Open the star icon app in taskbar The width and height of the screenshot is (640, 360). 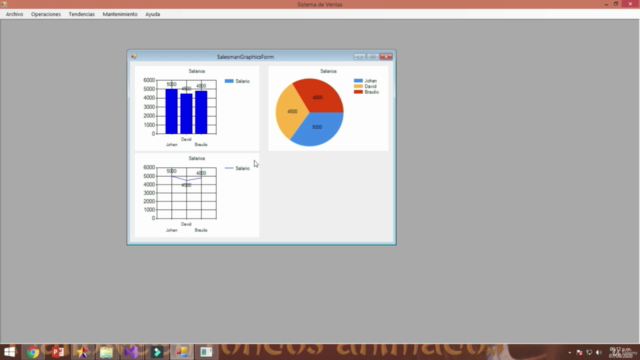tap(82, 352)
